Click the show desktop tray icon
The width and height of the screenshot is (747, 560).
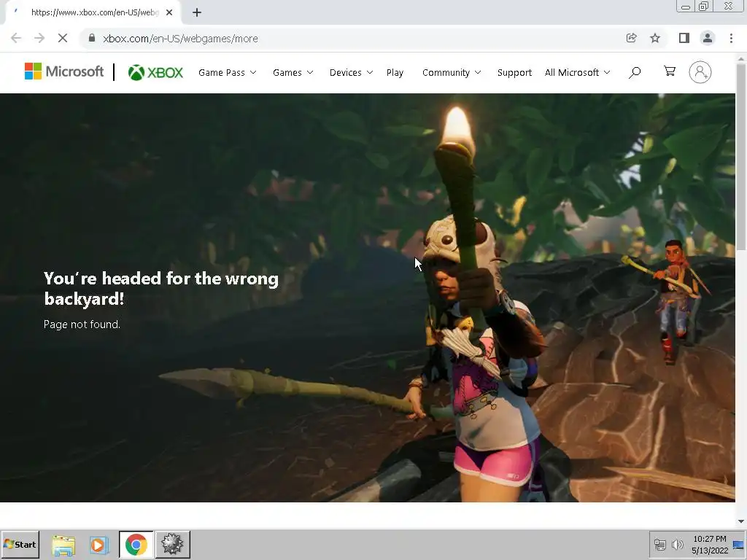[x=738, y=544]
